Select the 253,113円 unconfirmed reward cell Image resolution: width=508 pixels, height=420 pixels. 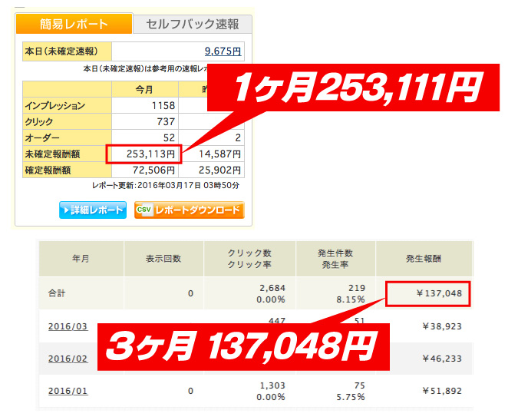[x=144, y=154]
